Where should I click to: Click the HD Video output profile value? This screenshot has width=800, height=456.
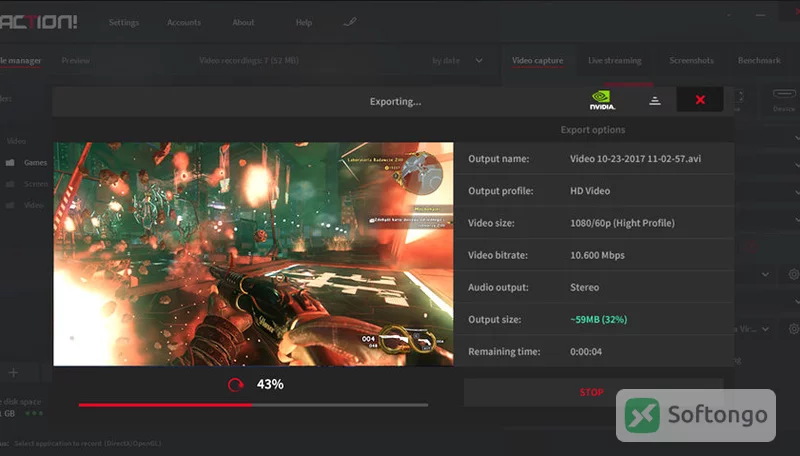[590, 191]
